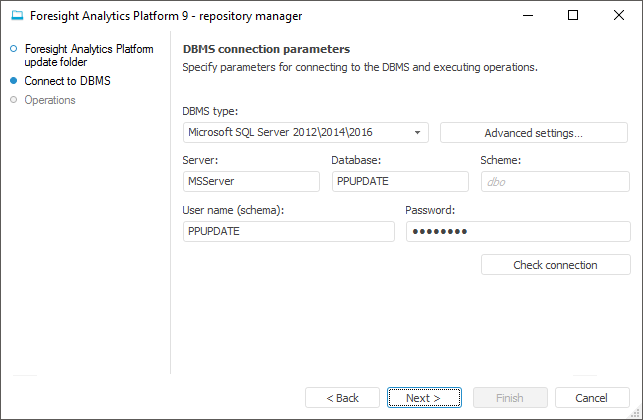Click the Scheme field showing dbo

point(554,181)
